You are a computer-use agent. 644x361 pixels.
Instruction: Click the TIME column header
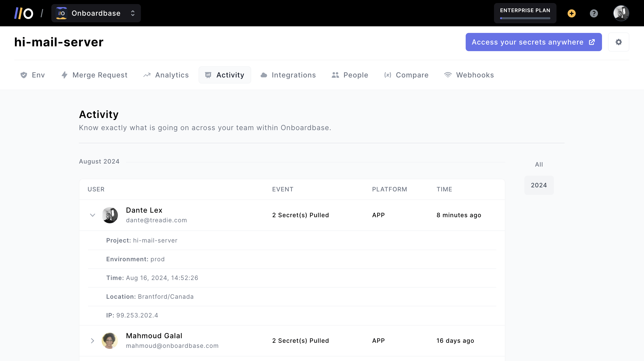pos(444,189)
